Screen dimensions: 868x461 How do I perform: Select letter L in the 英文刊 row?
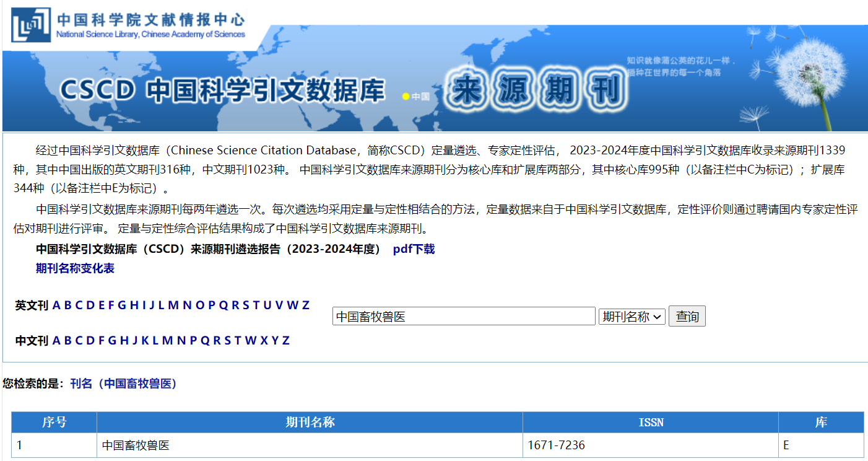coord(162,305)
